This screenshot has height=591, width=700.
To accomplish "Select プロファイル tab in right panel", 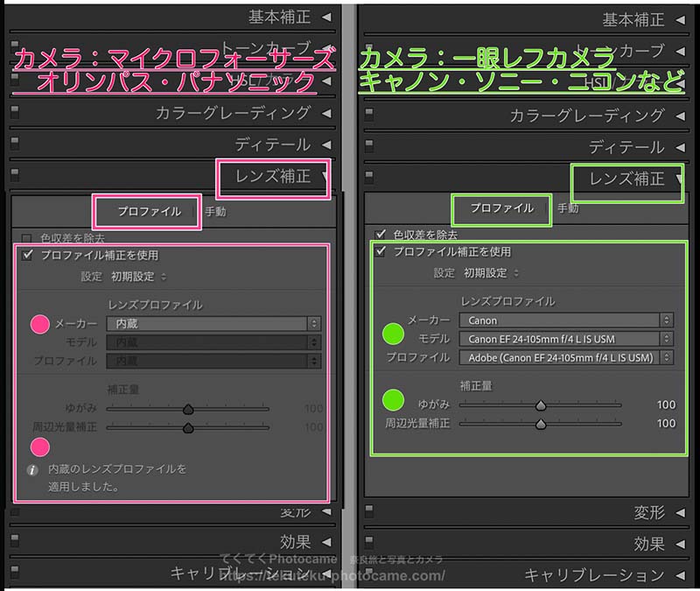I will tap(501, 208).
